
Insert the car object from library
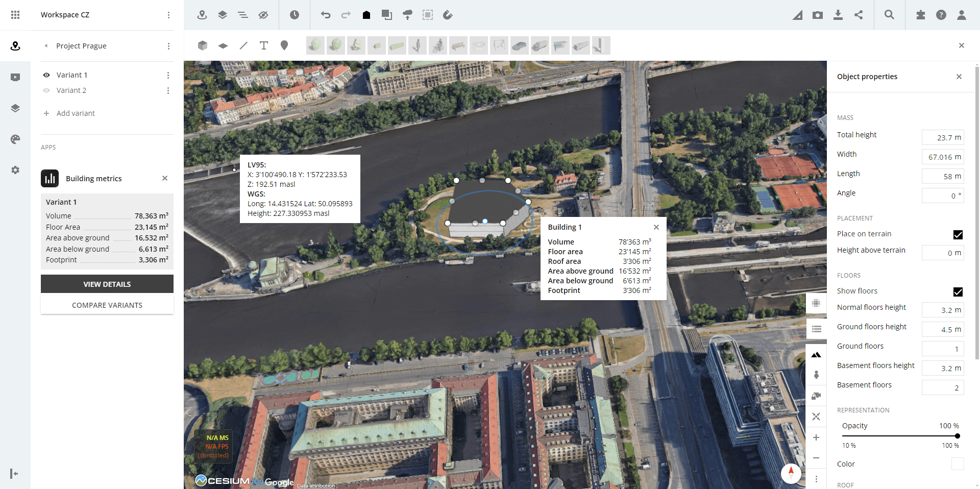point(519,45)
